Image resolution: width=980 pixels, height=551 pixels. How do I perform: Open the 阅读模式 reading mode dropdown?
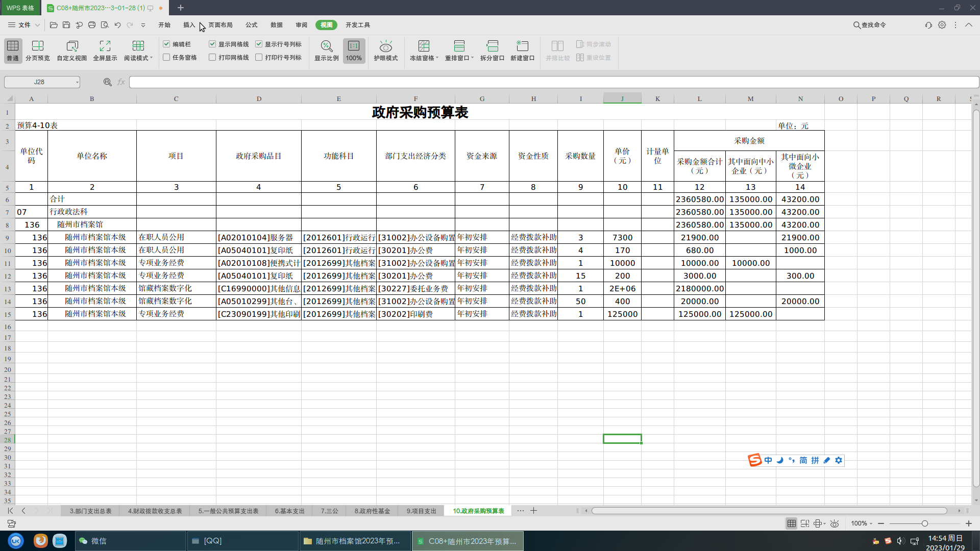click(151, 58)
